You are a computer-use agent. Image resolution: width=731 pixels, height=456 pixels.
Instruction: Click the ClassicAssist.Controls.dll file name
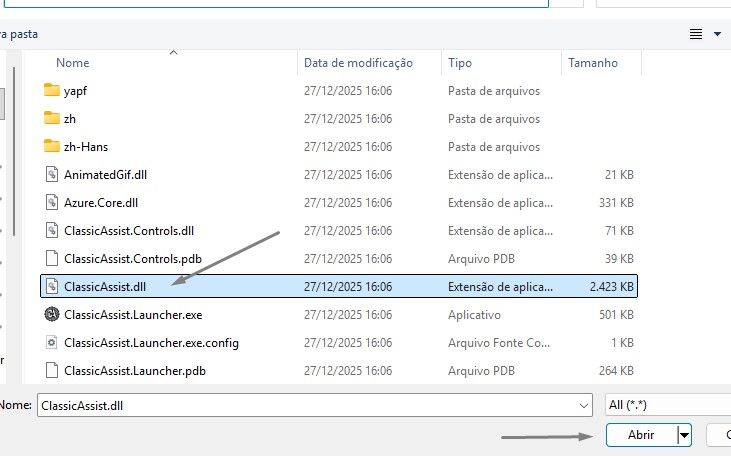point(128,230)
